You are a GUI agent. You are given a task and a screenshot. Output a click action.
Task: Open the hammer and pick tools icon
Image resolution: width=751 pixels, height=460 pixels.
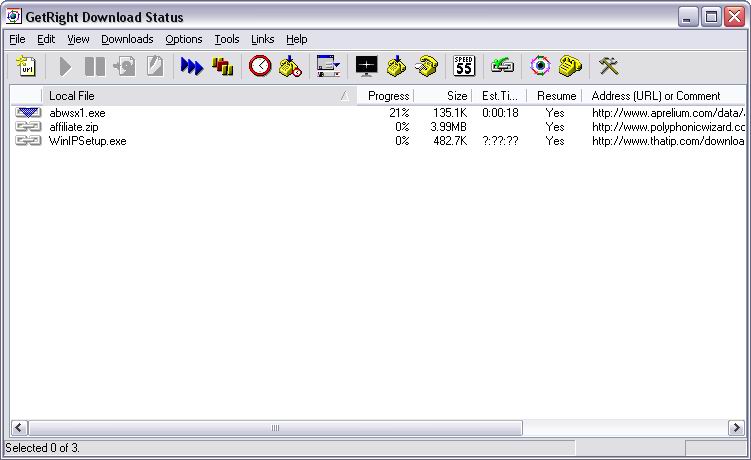pos(609,66)
